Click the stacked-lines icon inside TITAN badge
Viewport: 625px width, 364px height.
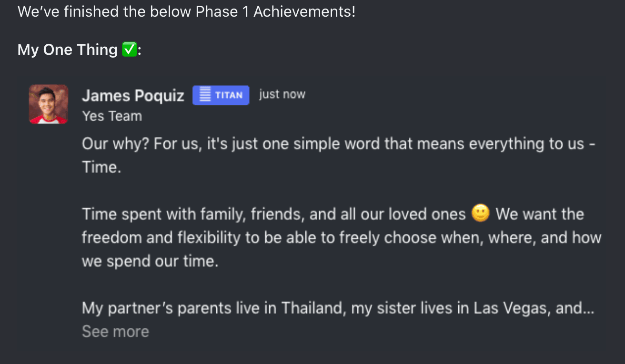point(205,95)
